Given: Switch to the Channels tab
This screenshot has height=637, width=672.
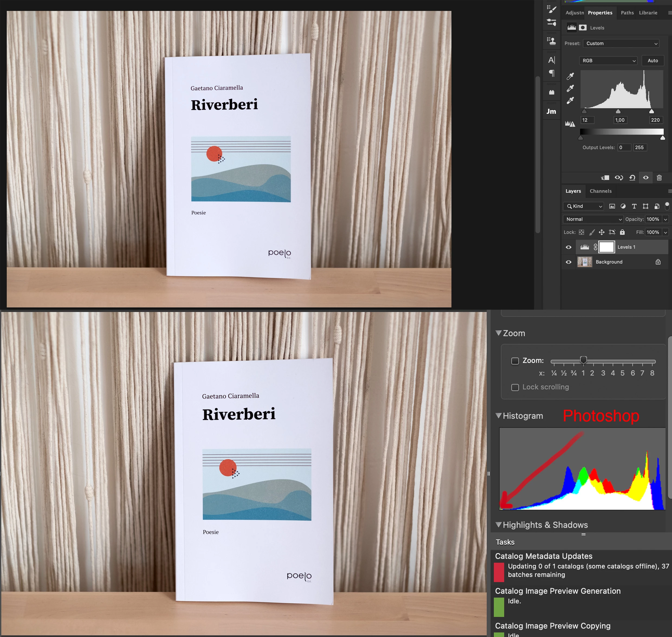Looking at the screenshot, I should pyautogui.click(x=600, y=191).
